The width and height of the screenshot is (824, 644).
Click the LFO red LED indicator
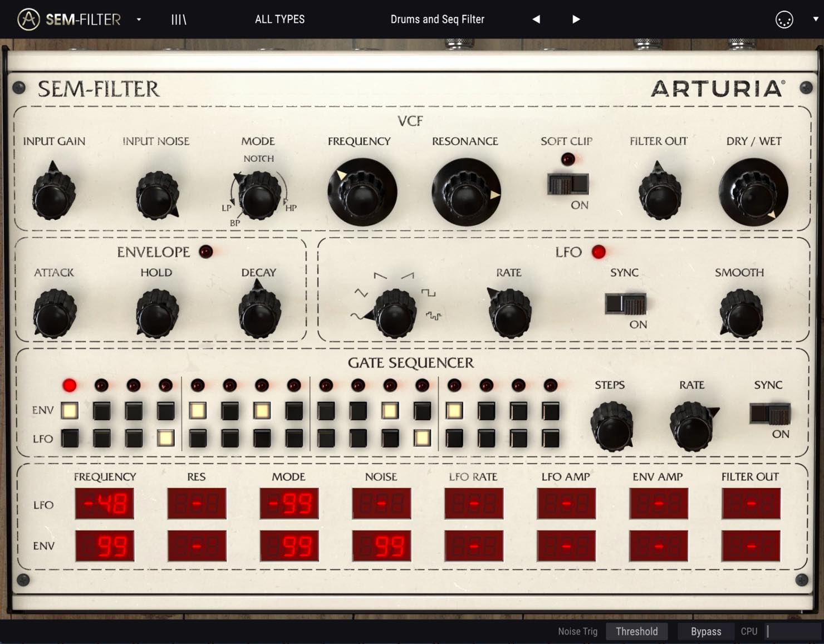599,252
